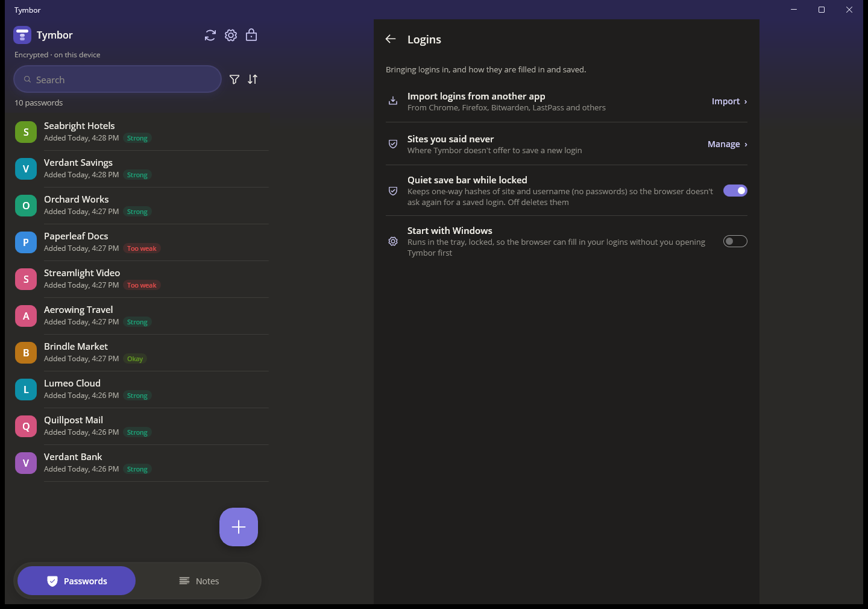Add a new password with plus button
Viewport: 868px width, 609px height.
(239, 527)
